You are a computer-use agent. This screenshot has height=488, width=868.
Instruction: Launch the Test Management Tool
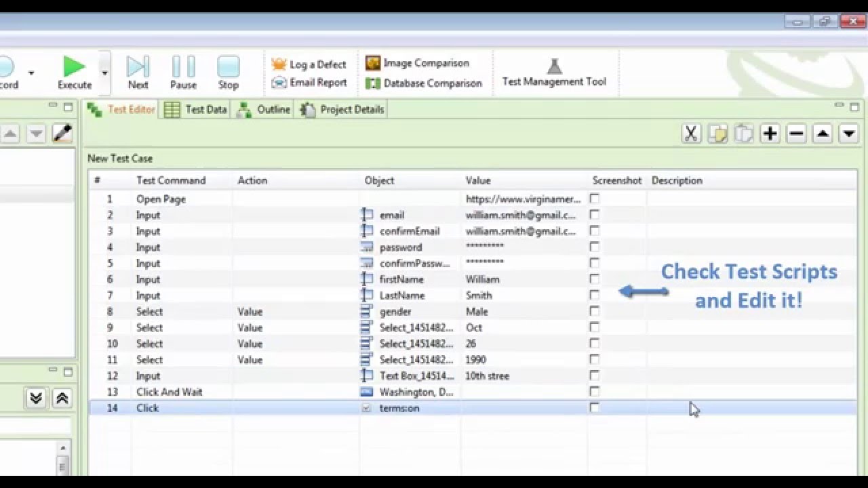click(554, 74)
